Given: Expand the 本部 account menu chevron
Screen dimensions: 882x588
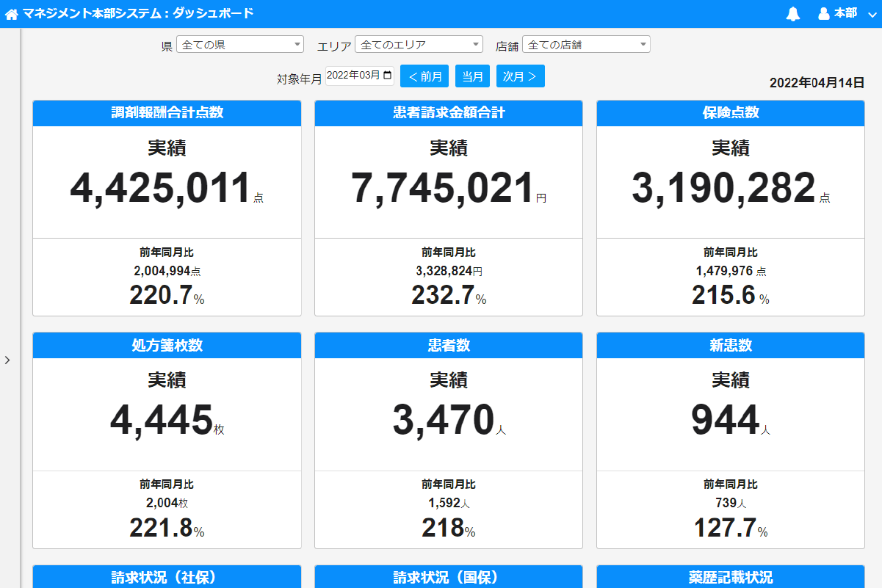Looking at the screenshot, I should pos(872,15).
